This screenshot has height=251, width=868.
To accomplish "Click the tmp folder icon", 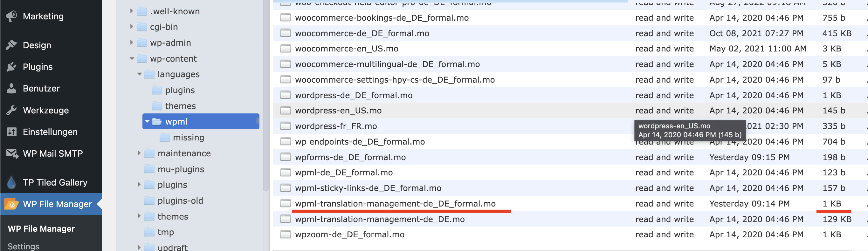I will point(150,232).
